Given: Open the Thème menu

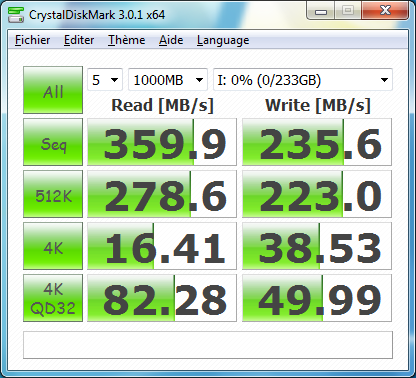Looking at the screenshot, I should 126,40.
